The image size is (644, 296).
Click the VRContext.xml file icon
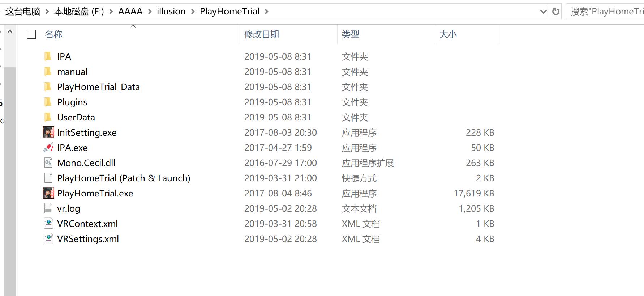pos(48,224)
